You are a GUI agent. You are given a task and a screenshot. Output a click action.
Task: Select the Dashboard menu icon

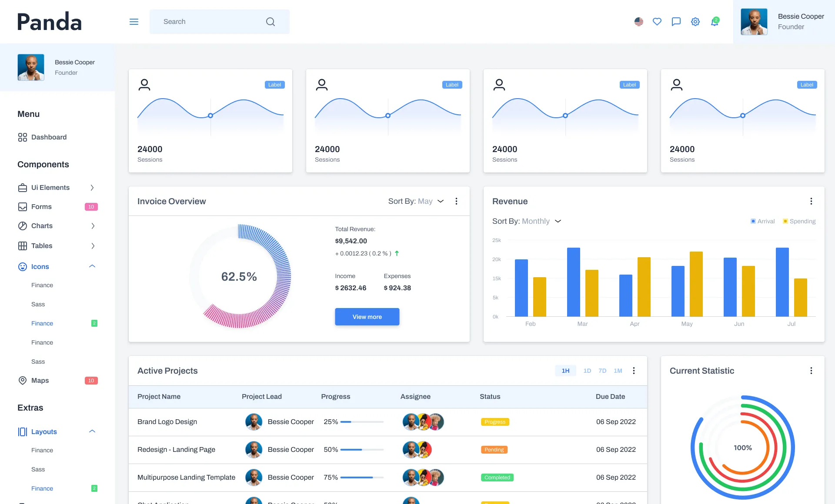(23, 137)
